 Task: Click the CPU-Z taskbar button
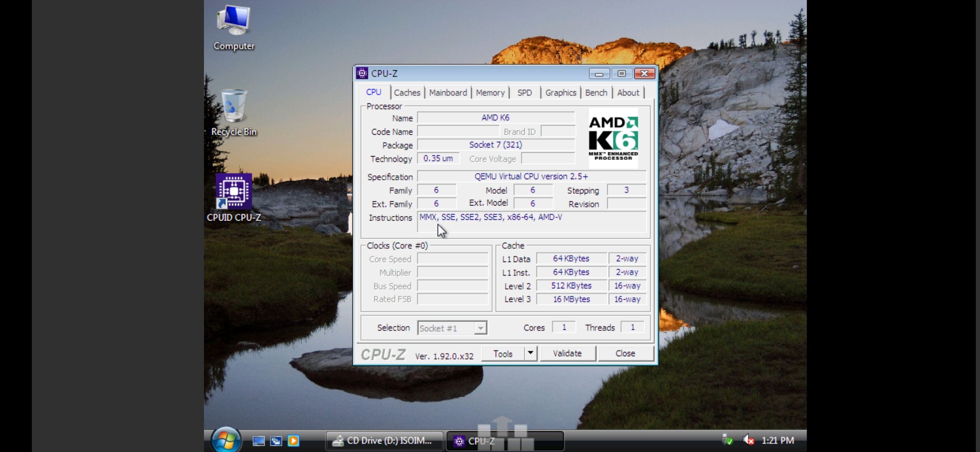pyautogui.click(x=505, y=441)
